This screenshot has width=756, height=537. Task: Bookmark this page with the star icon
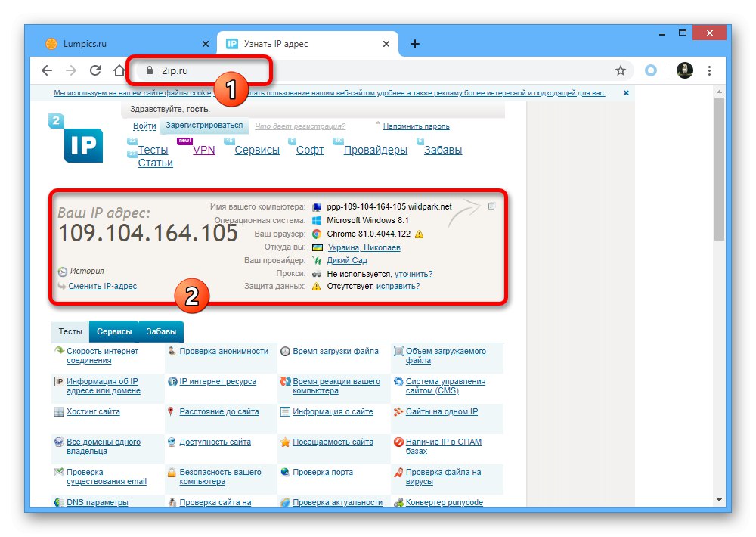tap(621, 71)
